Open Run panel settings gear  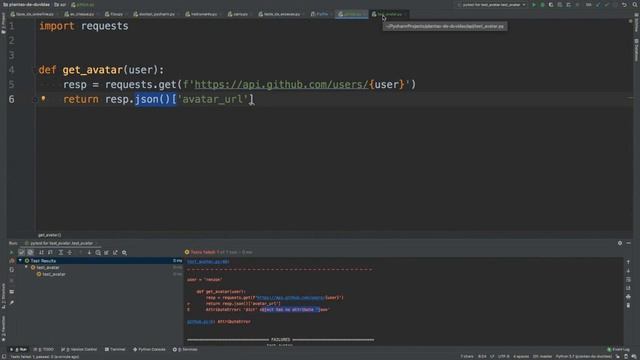[620, 243]
